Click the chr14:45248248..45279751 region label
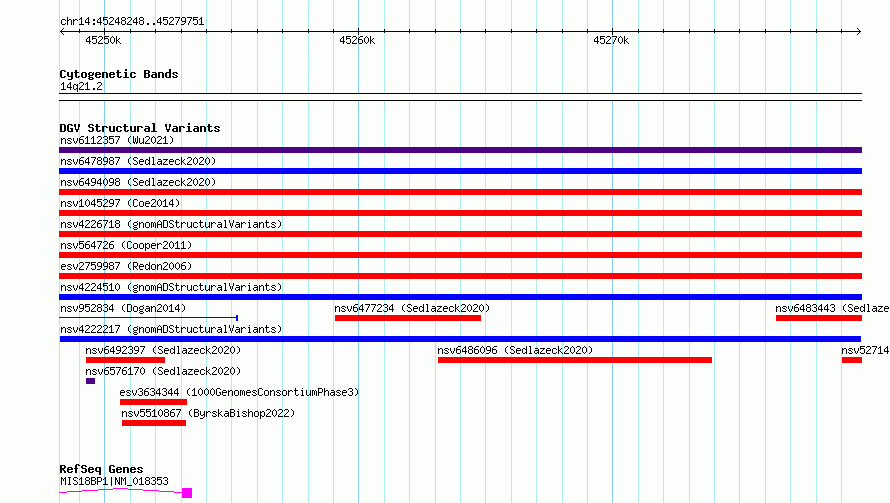 132,22
